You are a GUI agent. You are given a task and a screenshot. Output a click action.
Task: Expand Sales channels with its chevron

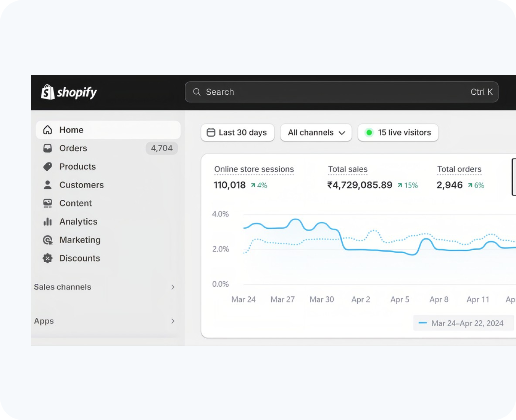(x=173, y=287)
